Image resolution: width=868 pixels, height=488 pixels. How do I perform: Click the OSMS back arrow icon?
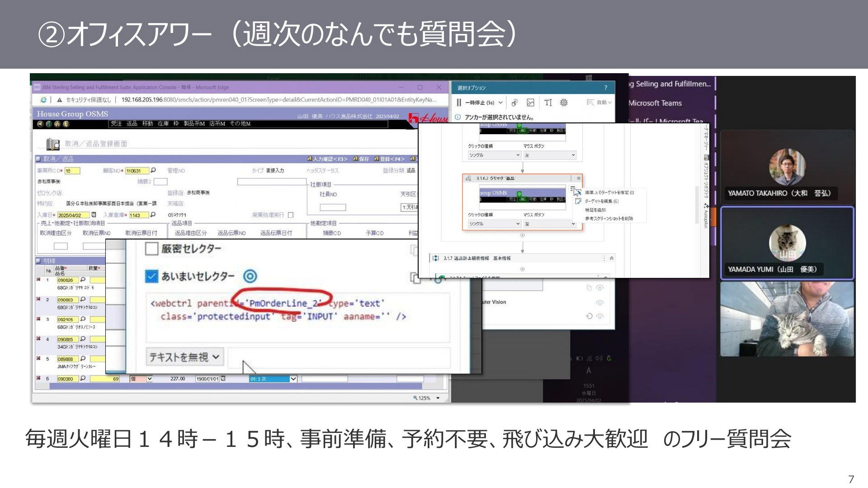tap(40, 124)
